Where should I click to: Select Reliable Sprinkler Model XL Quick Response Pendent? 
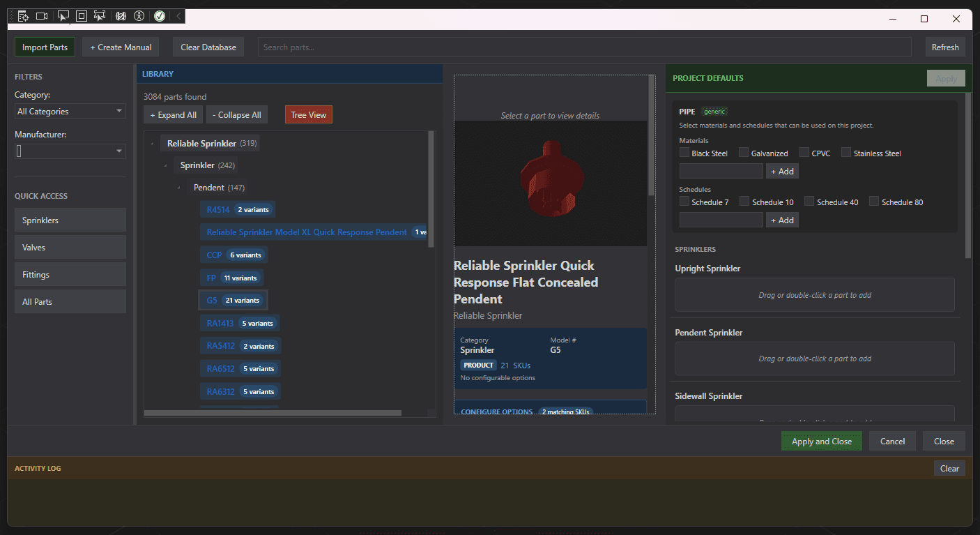click(x=314, y=232)
